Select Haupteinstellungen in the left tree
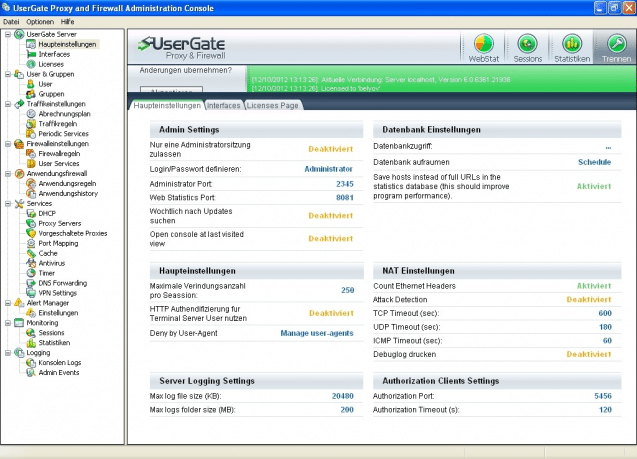The image size is (637, 459). click(67, 44)
